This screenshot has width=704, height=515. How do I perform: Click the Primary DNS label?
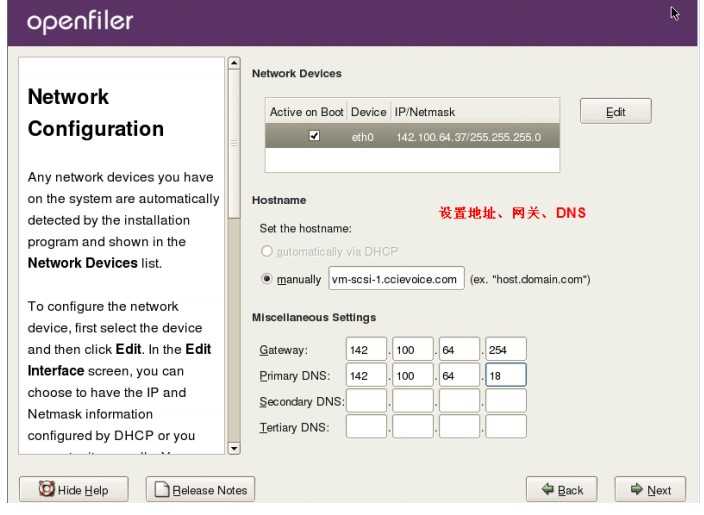tap(295, 376)
